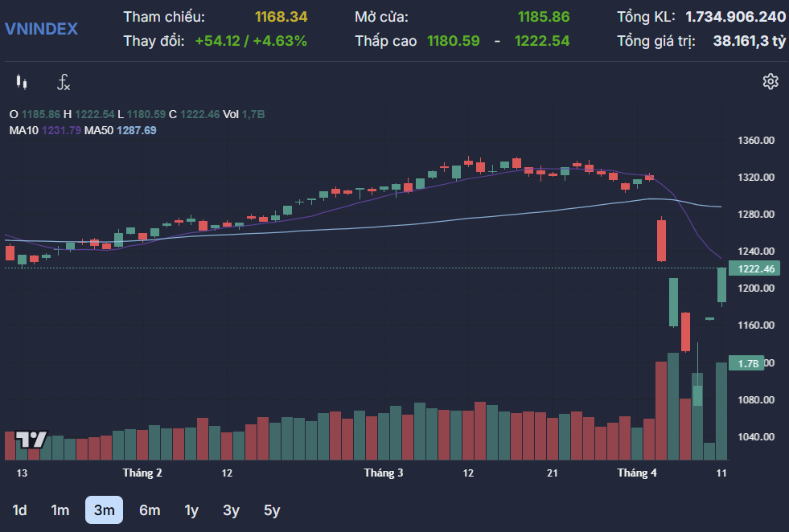The image size is (789, 532).
Task: Choose the 1y time range
Action: click(191, 509)
